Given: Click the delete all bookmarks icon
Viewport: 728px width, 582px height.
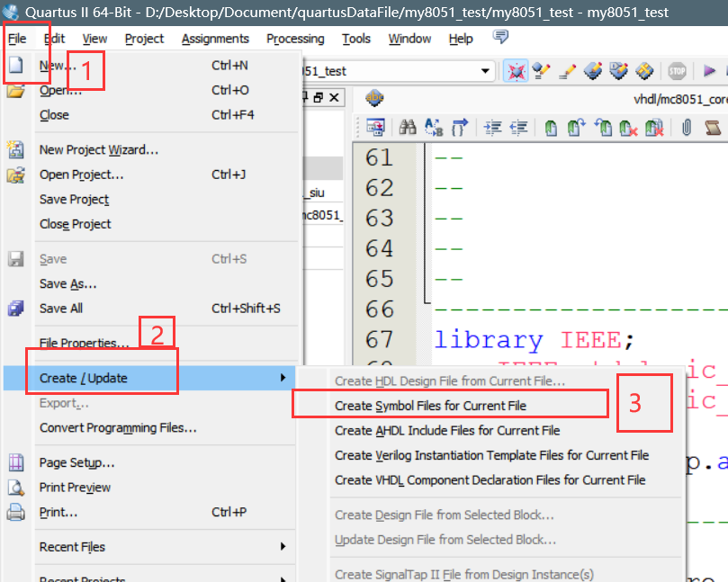Looking at the screenshot, I should pos(654,128).
